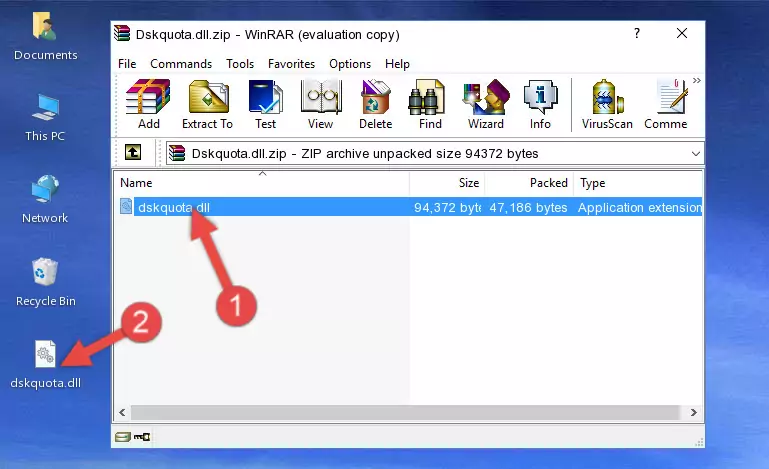The width and height of the screenshot is (769, 469).
Task: Click the drive icon in status bar
Action: pos(123,437)
